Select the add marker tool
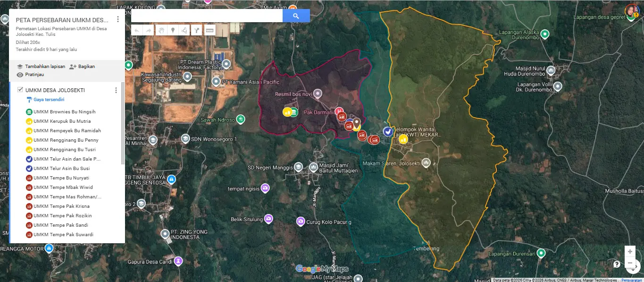644x282 pixels. [x=173, y=29]
